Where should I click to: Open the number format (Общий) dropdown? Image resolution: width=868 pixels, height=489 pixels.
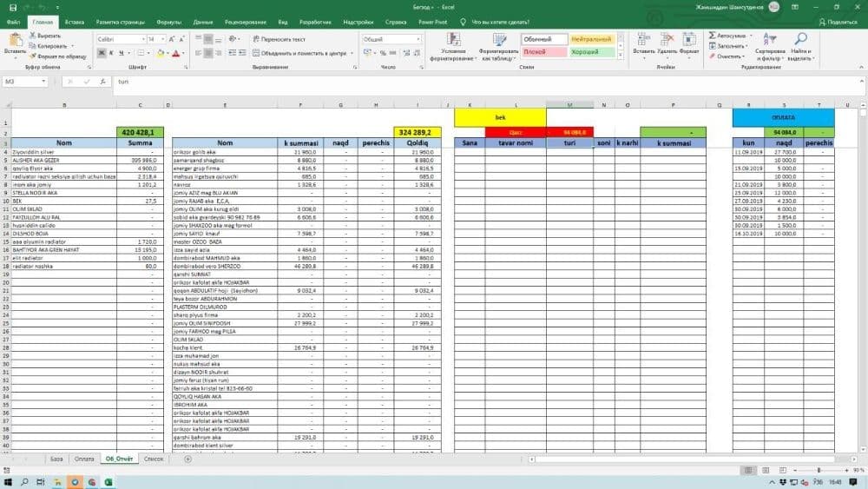pyautogui.click(x=418, y=39)
